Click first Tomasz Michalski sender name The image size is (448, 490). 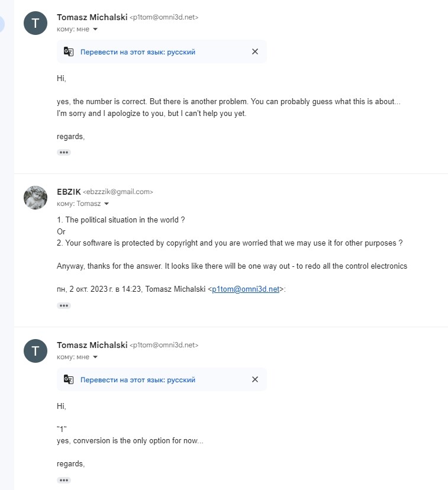pos(92,17)
